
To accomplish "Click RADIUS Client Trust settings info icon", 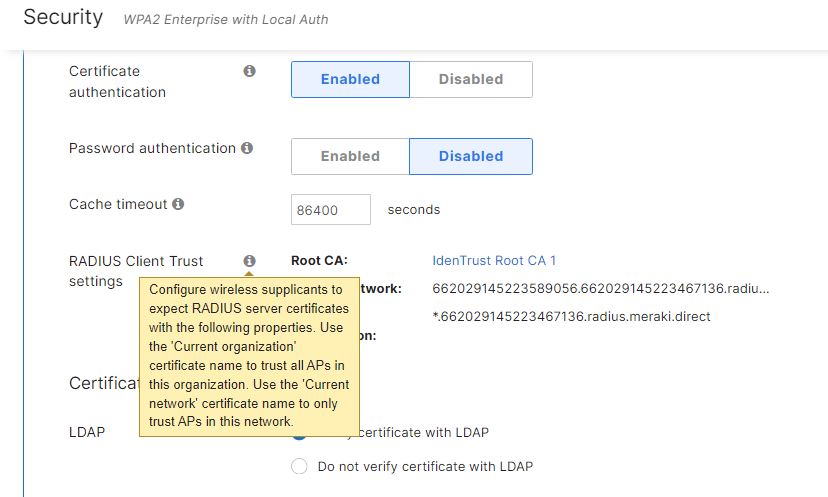I will [249, 261].
